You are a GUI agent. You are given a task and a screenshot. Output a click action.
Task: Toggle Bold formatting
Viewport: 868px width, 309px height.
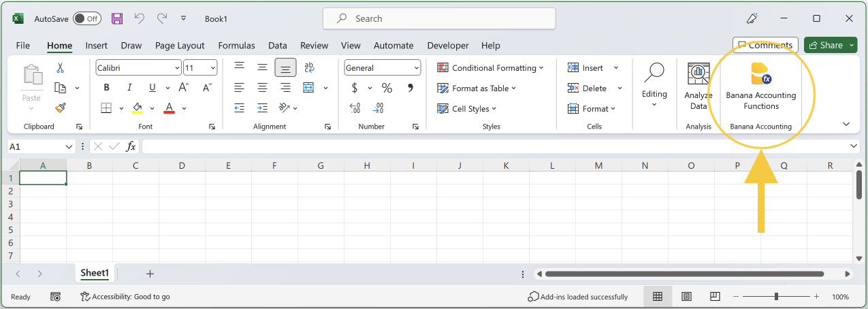click(x=107, y=88)
